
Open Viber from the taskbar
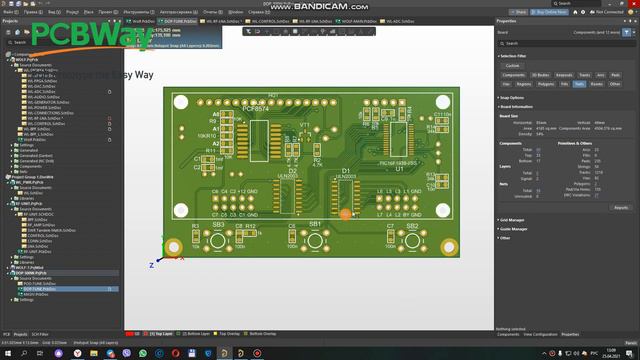point(127,353)
